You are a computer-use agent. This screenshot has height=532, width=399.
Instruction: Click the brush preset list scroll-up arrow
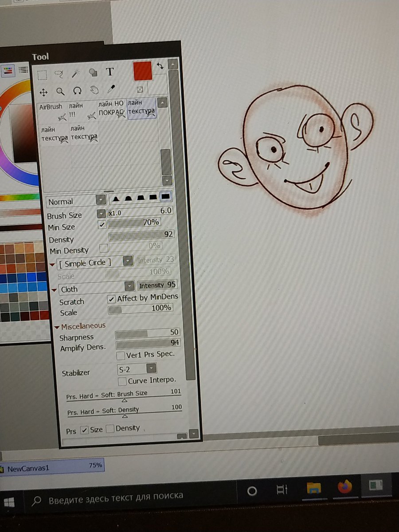tap(163, 103)
